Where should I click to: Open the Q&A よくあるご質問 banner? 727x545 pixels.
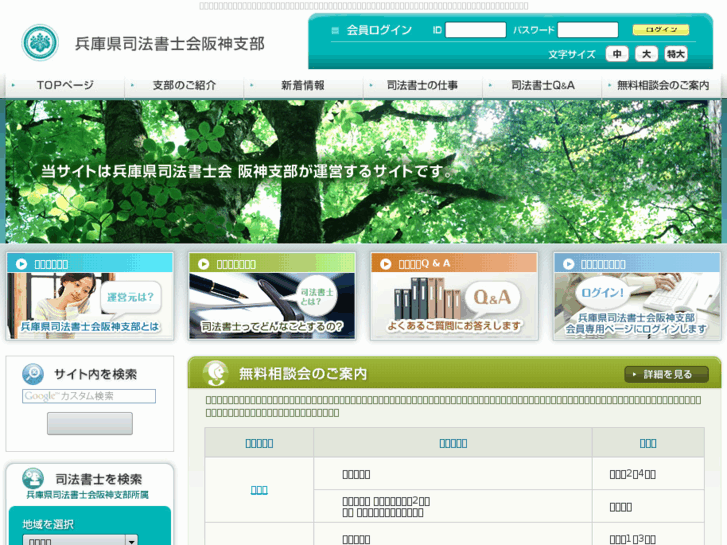click(x=454, y=297)
